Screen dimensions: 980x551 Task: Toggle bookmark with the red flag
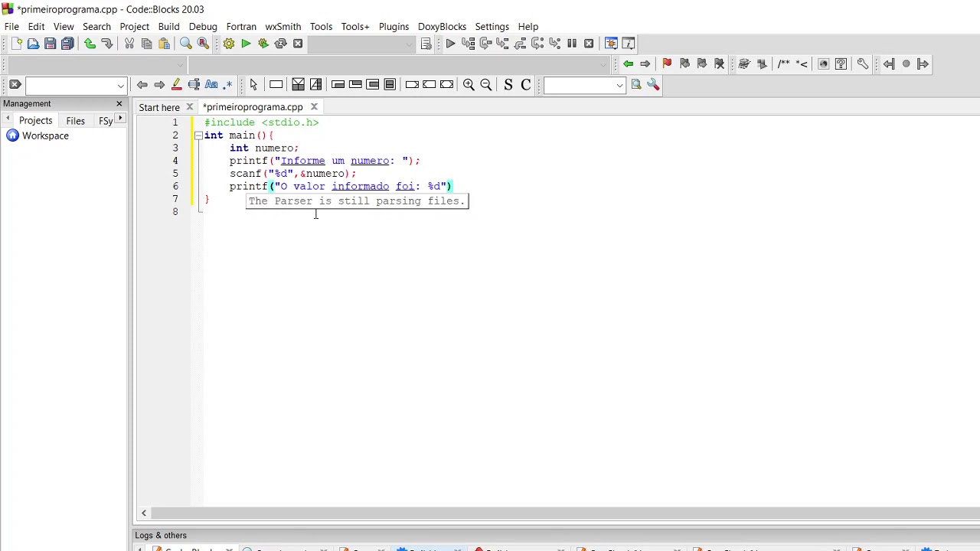(x=667, y=64)
